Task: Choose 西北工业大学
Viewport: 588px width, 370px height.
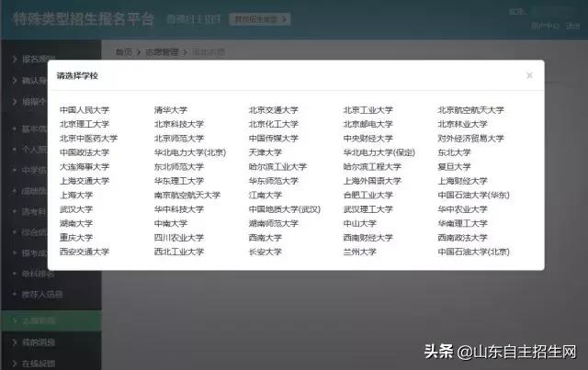Action: click(x=179, y=252)
